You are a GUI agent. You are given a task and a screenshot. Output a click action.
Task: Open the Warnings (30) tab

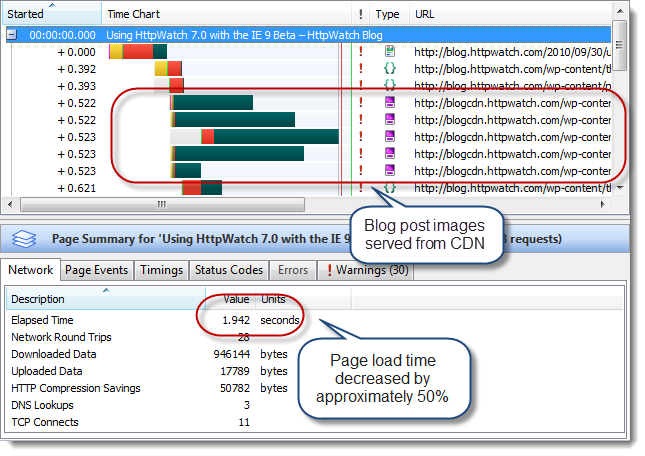(366, 270)
